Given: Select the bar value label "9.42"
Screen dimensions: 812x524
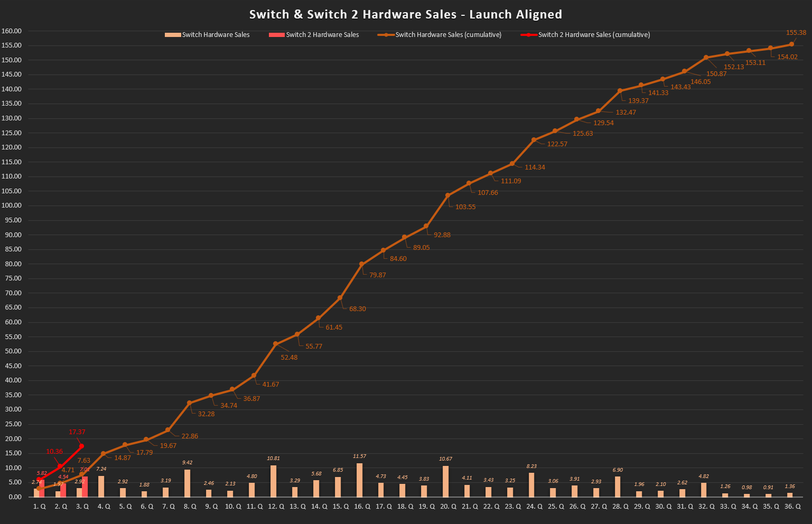Looking at the screenshot, I should [187, 463].
